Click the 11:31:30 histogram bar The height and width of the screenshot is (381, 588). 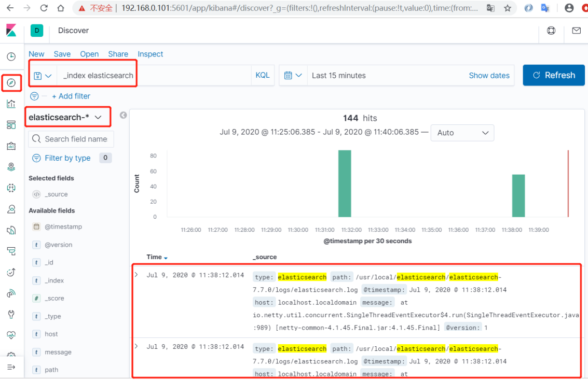coord(345,184)
